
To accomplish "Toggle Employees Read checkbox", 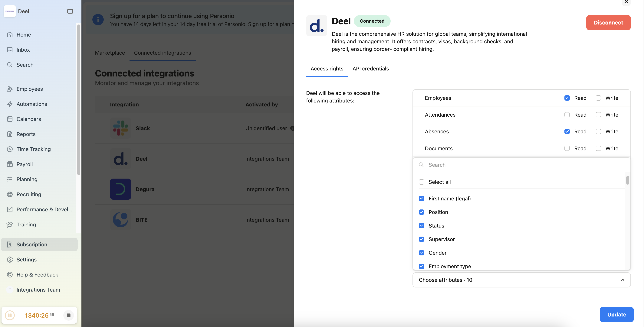I will 567,98.
